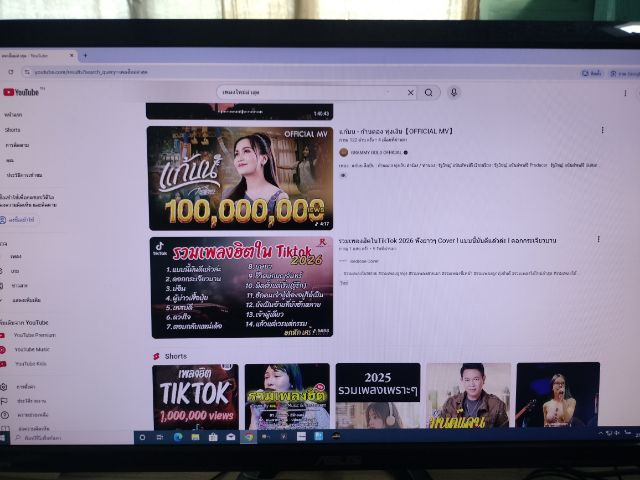The height and width of the screenshot is (480, 640).
Task: Close the active YouTube browser tab
Action: point(70,56)
